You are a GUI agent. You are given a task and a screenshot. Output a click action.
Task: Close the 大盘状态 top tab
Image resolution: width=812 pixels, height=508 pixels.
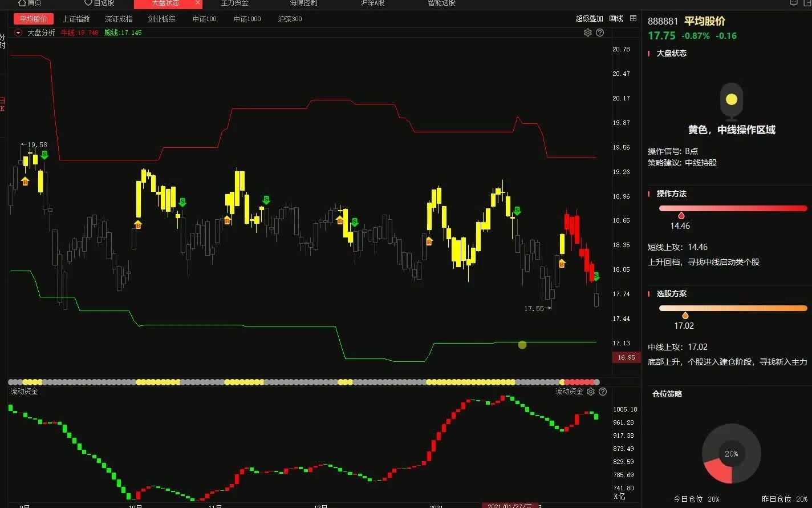click(198, 3)
